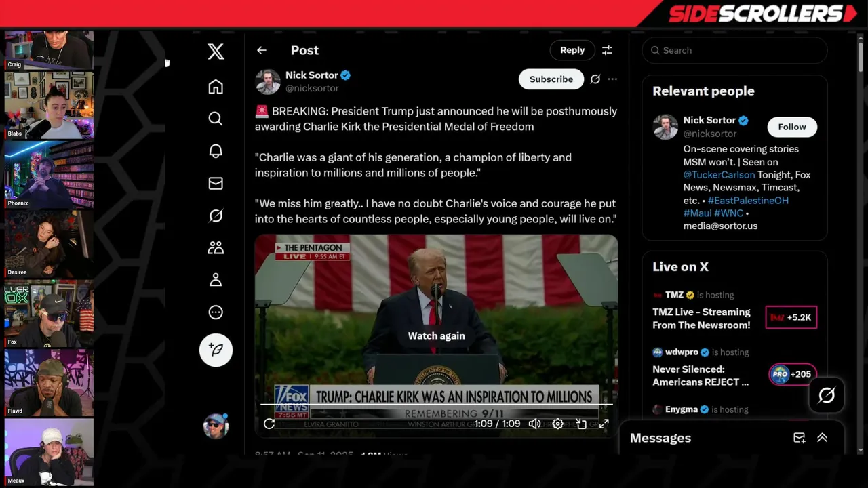Select Flawd webcam thumbnail
This screenshot has height=488, width=868.
tap(49, 382)
